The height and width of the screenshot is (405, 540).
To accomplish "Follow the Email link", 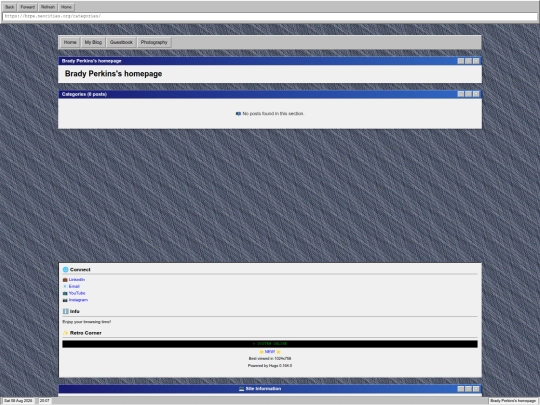I will pyautogui.click(x=74, y=287).
